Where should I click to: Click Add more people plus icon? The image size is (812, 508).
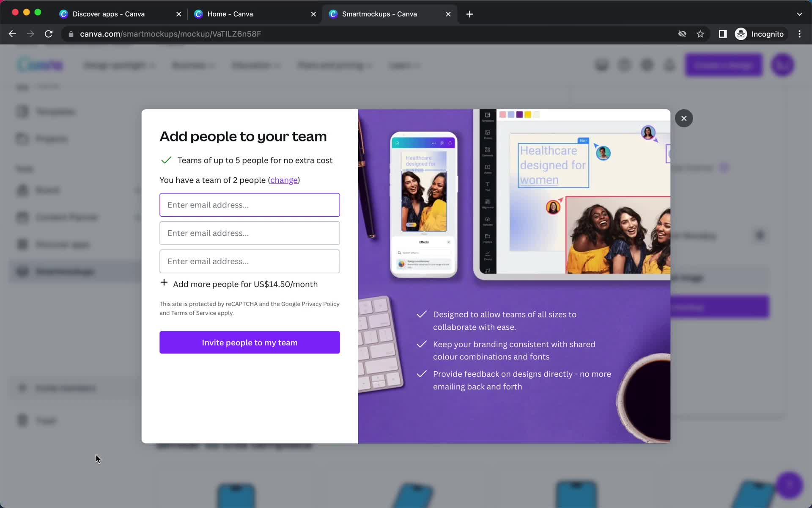[x=164, y=283]
